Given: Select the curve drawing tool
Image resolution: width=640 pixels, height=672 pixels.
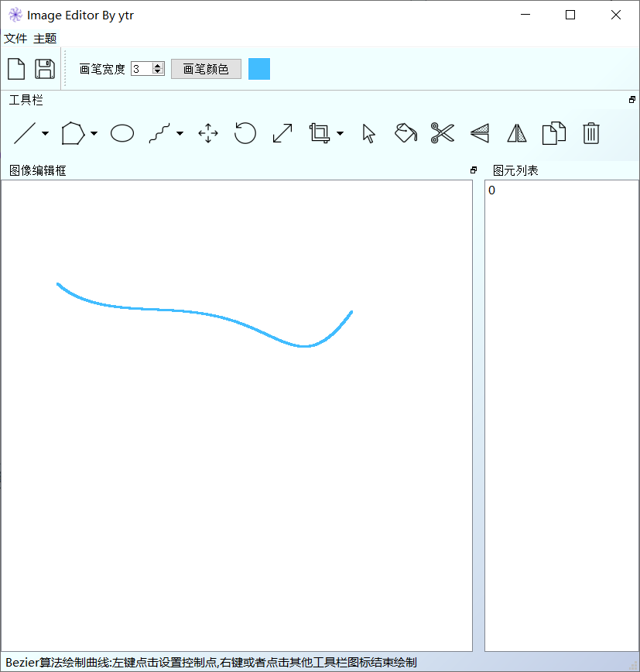Looking at the screenshot, I should pos(159,133).
